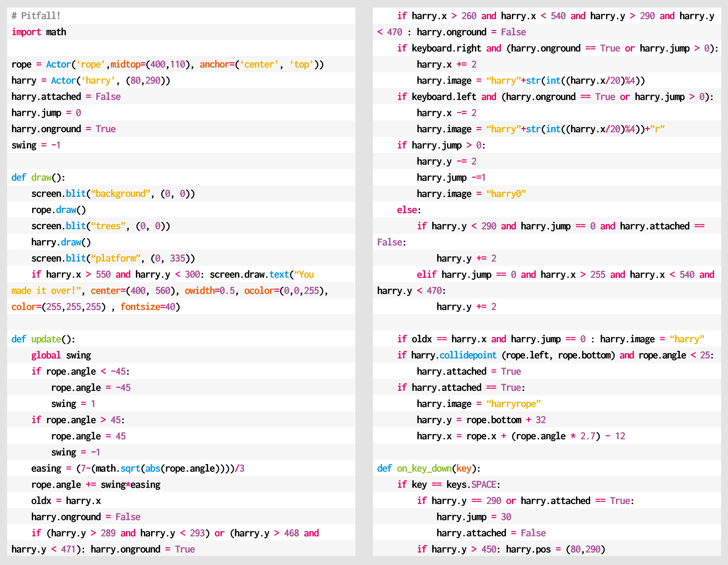Image resolution: width=728 pixels, height=565 pixels.
Task: Select the screen.blit("platform") line
Action: pos(111,258)
